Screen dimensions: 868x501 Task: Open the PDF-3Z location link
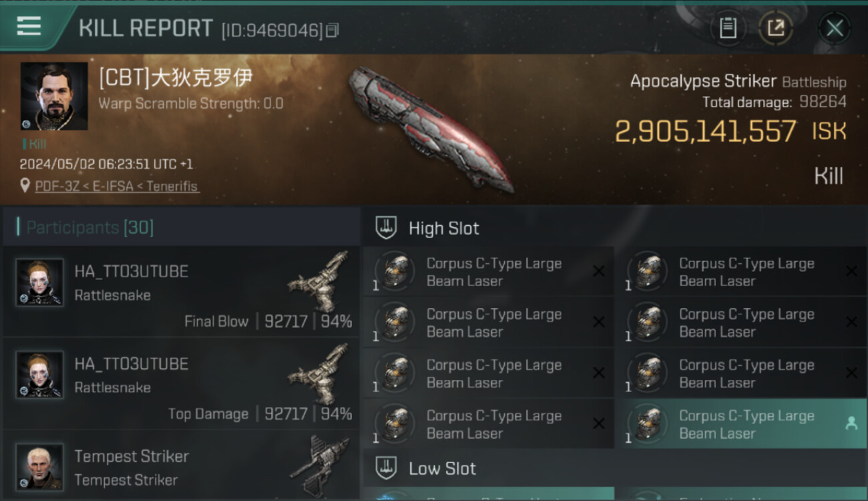117,186
